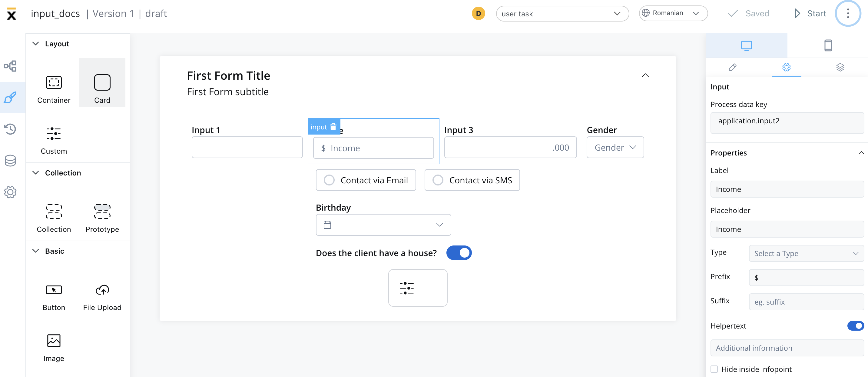Open the layers tab in the right panel
This screenshot has width=868, height=377.
(x=840, y=67)
